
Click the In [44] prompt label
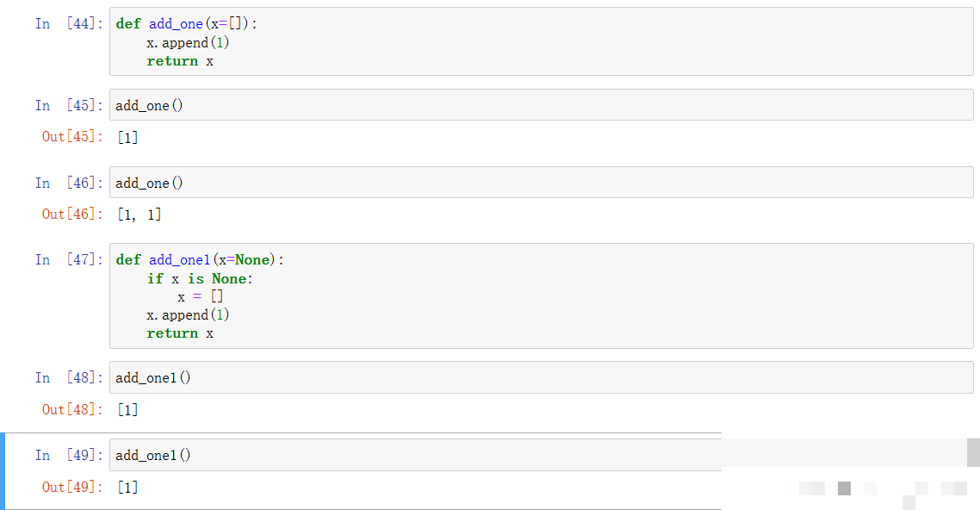[x=69, y=24]
